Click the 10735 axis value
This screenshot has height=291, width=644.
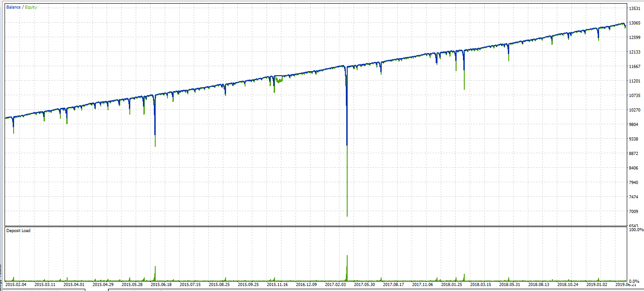(x=634, y=95)
